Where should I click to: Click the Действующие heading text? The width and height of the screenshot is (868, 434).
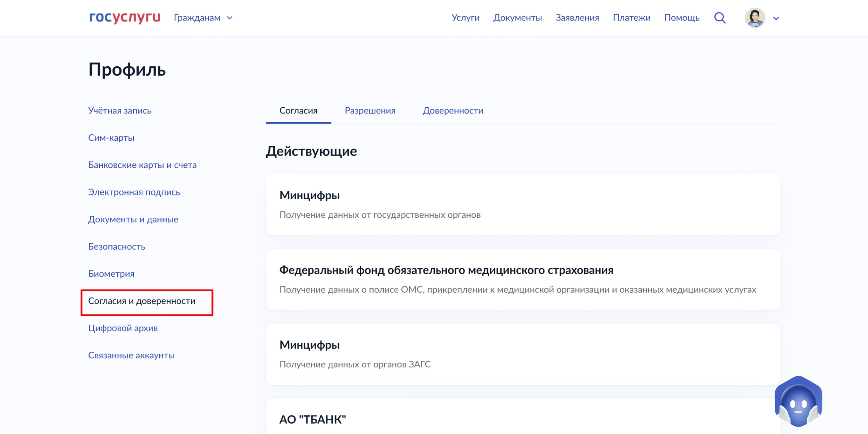coord(311,151)
